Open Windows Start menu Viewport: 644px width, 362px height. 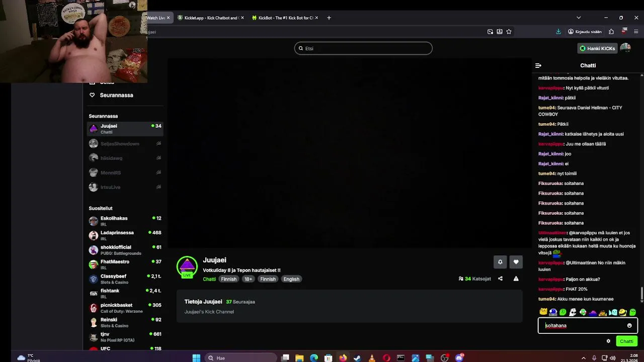(x=196, y=358)
